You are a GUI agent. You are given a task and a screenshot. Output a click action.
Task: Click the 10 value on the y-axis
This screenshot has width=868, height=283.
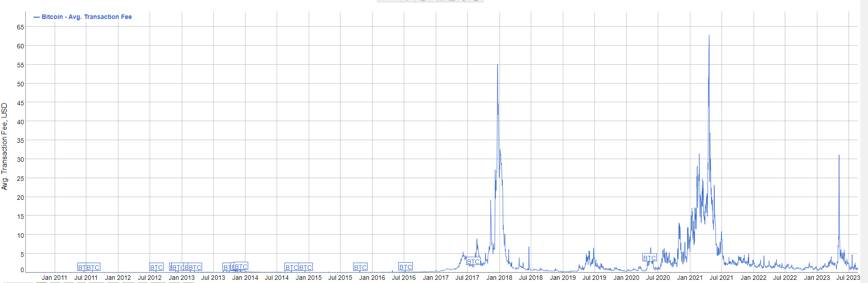pos(20,236)
